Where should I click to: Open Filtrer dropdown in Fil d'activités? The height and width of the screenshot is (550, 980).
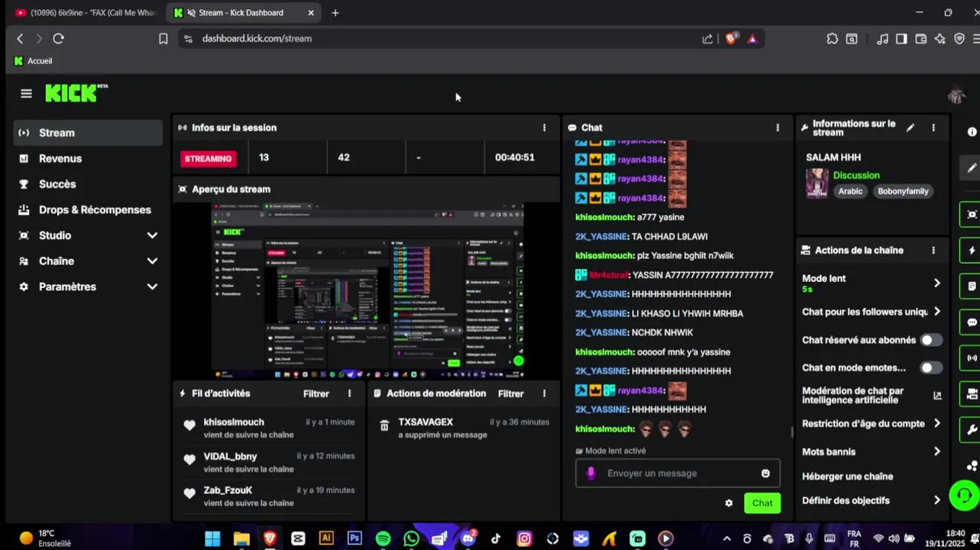click(316, 393)
